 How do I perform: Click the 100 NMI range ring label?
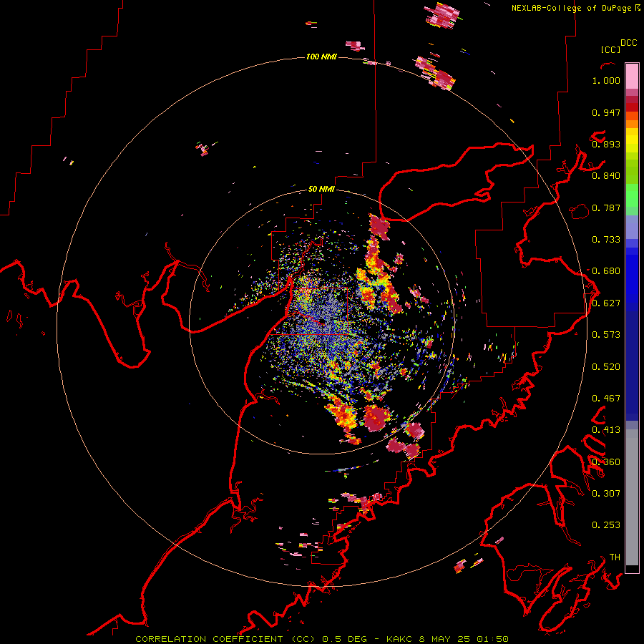tap(321, 57)
